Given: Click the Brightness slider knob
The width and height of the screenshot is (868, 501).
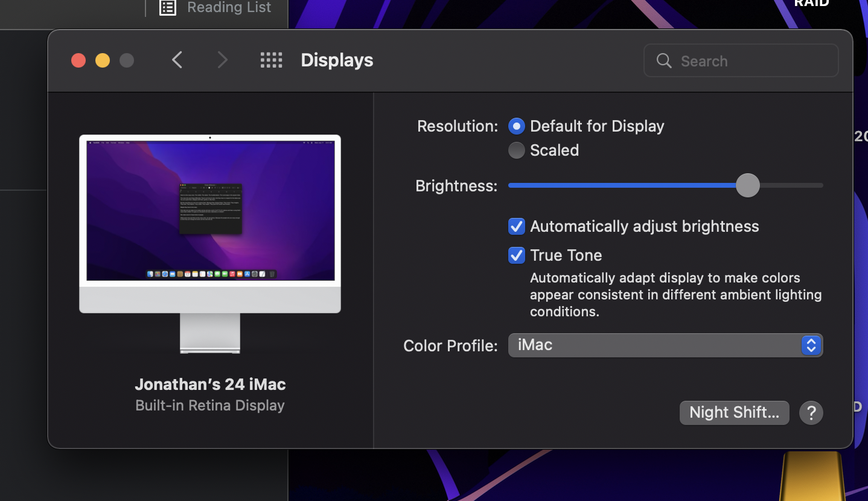Looking at the screenshot, I should click(x=748, y=185).
